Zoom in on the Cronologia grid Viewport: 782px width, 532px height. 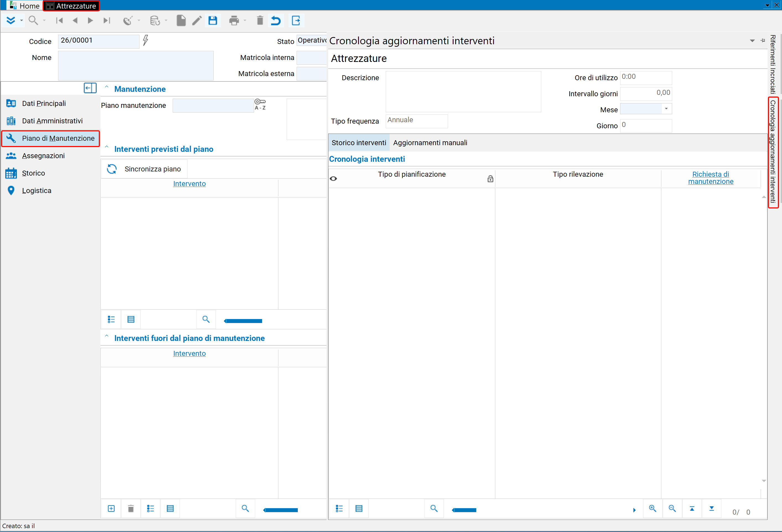click(x=653, y=508)
